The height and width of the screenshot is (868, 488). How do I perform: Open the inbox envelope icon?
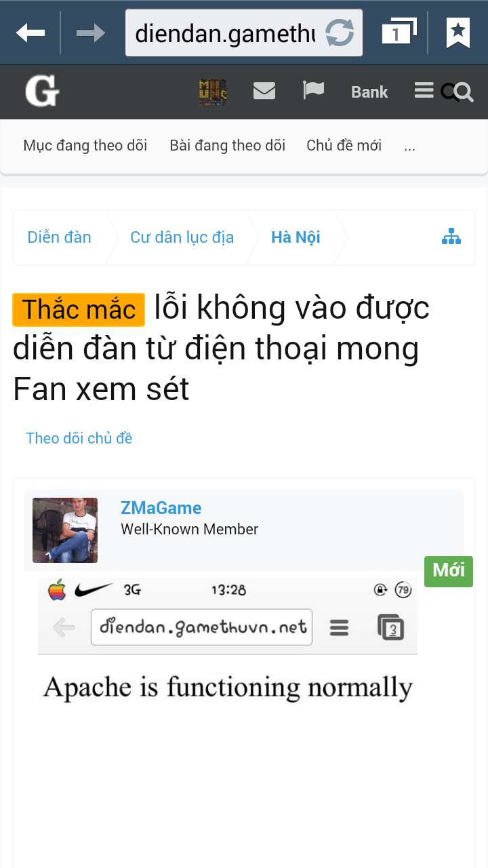point(264,90)
